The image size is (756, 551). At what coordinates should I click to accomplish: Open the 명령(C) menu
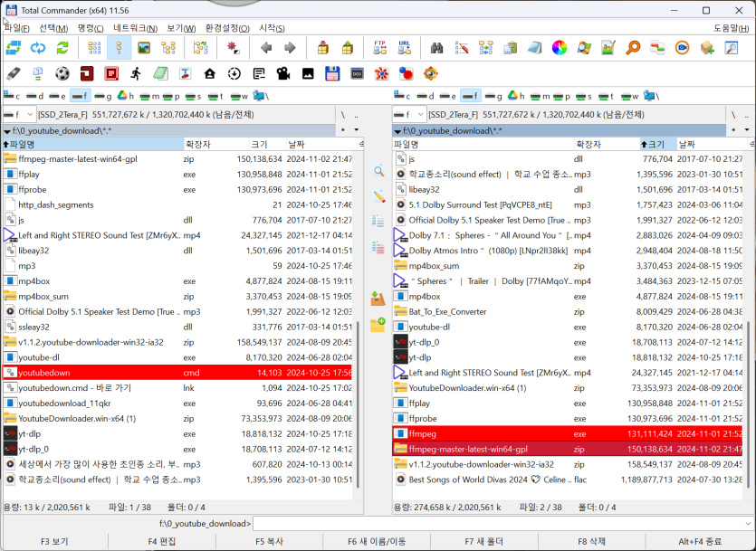coord(91,28)
